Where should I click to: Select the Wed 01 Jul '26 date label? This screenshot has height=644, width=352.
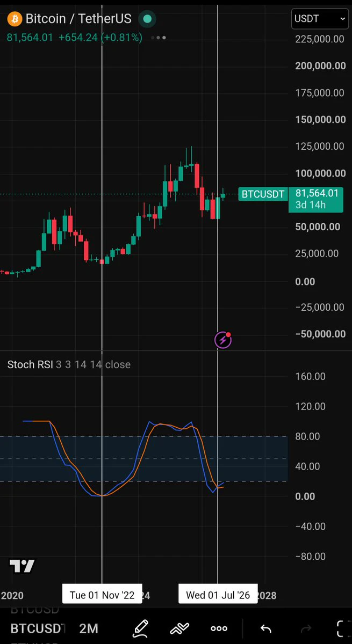218,595
